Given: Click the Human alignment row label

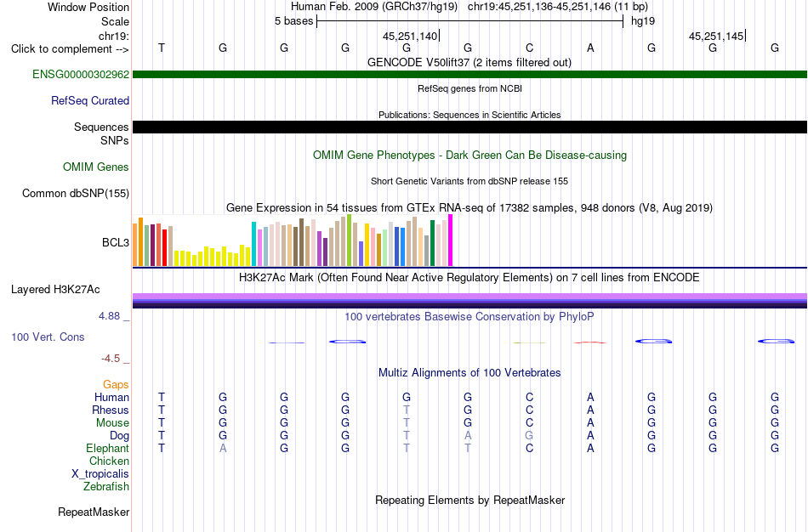Looking at the screenshot, I should coord(111,397).
